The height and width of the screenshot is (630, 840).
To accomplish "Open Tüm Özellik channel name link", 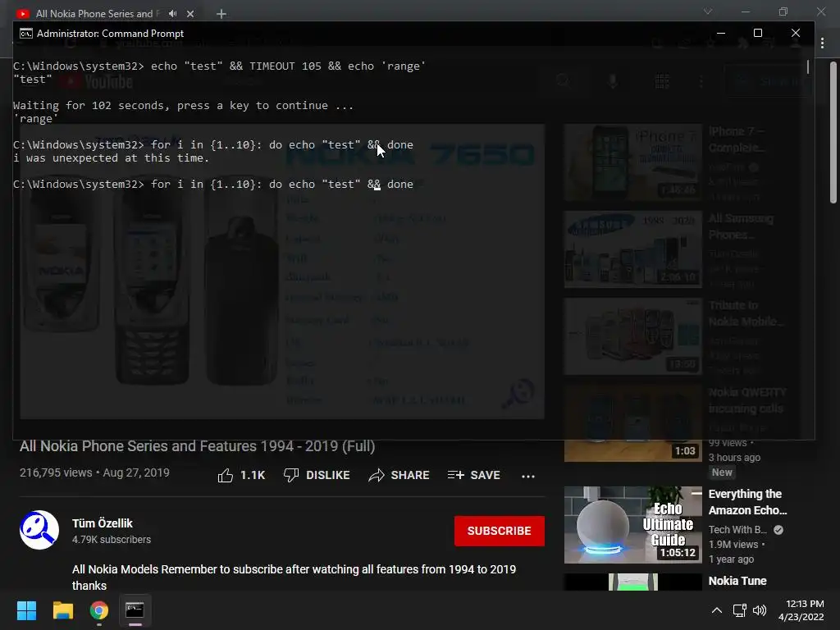I will (x=103, y=523).
